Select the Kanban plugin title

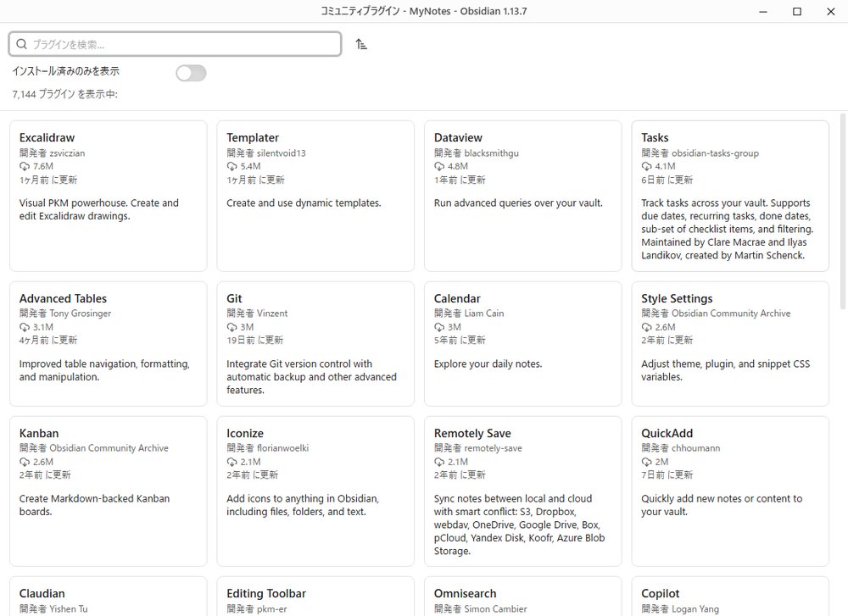(39, 433)
